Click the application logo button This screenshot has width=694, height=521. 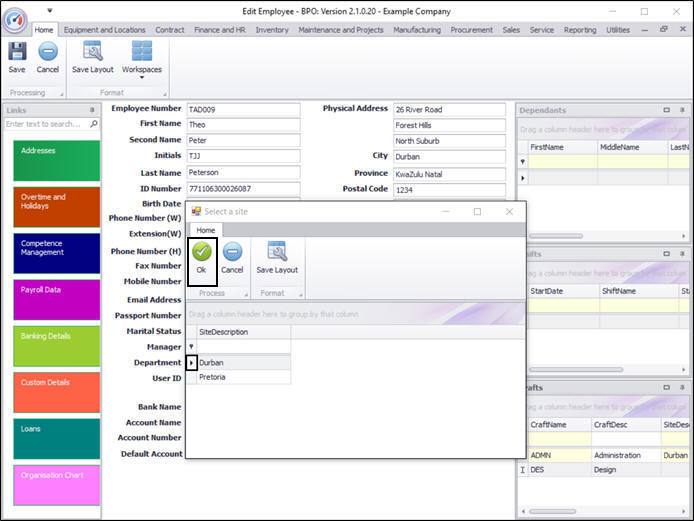click(x=15, y=20)
